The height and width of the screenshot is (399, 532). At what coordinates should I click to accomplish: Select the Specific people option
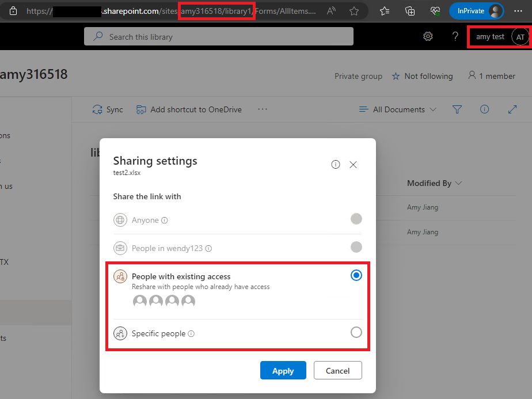(356, 332)
